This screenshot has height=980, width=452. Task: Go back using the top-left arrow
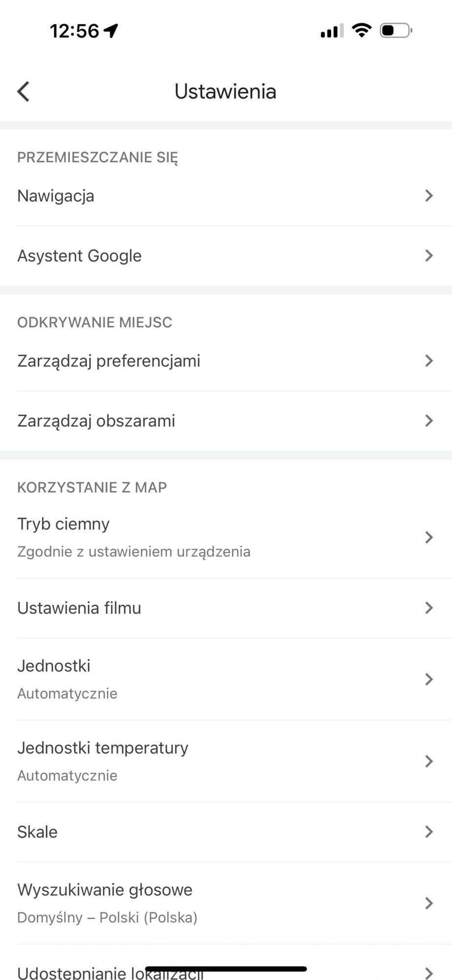24,92
